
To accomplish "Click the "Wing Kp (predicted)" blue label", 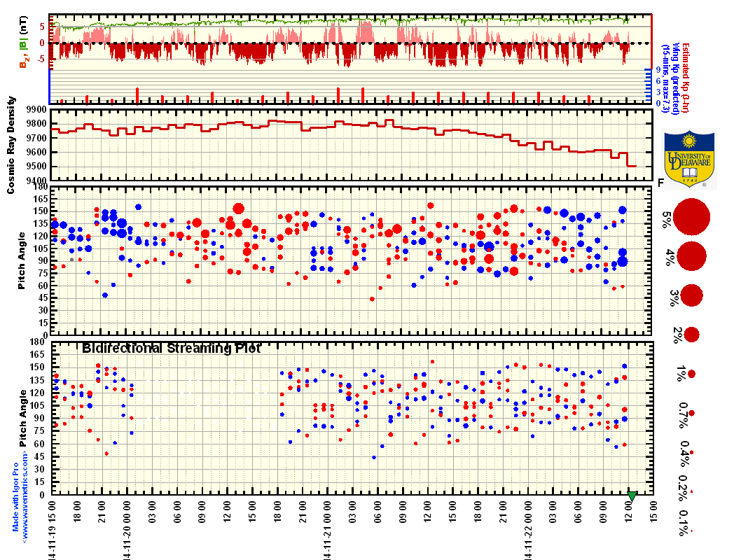I will tap(675, 78).
